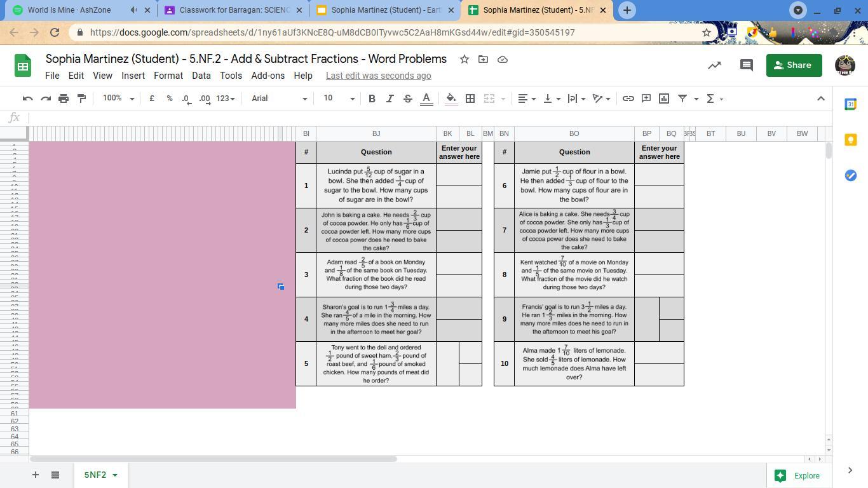Click the Print icon
868x488 pixels.
64,98
